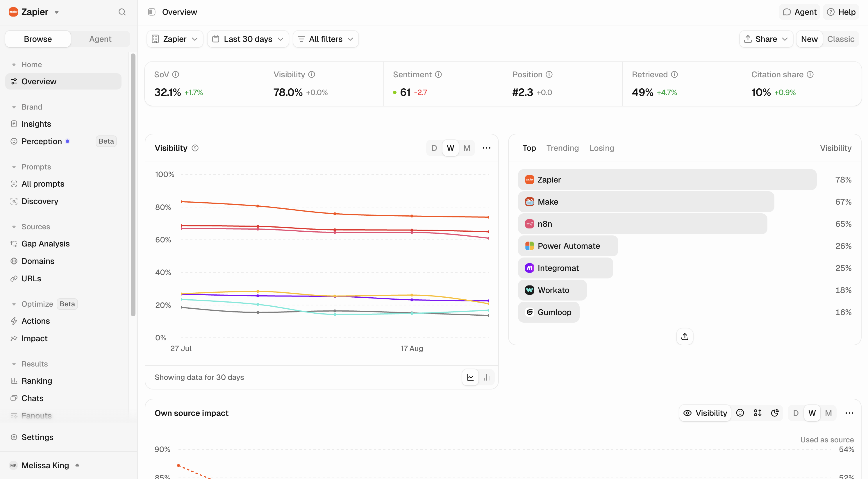Image resolution: width=868 pixels, height=479 pixels.
Task: Open Gap Analysis in the sidebar
Action: point(63,244)
